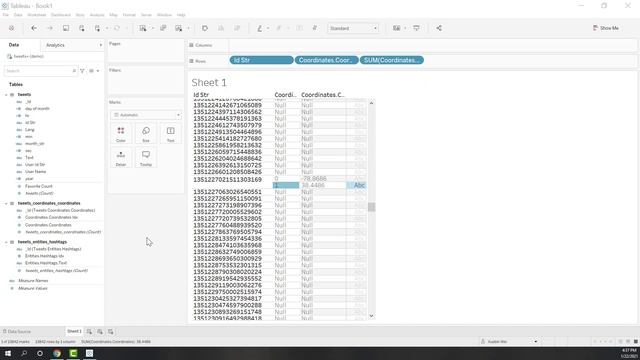This screenshot has height=360, width=640.
Task: Open the Automatic mark type dropdown
Action: tap(147, 115)
